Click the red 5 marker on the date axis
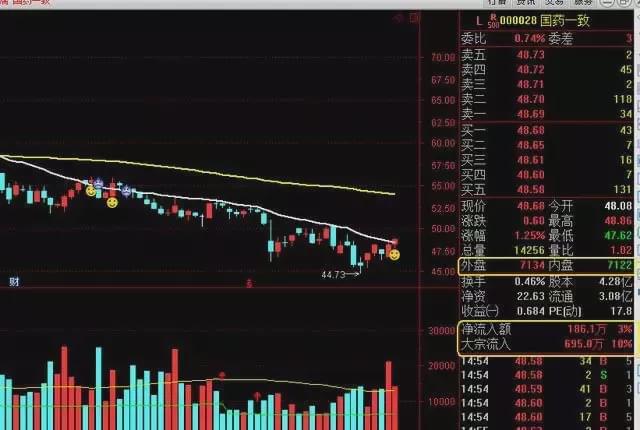Screen dimensions: 640x430 248,283
